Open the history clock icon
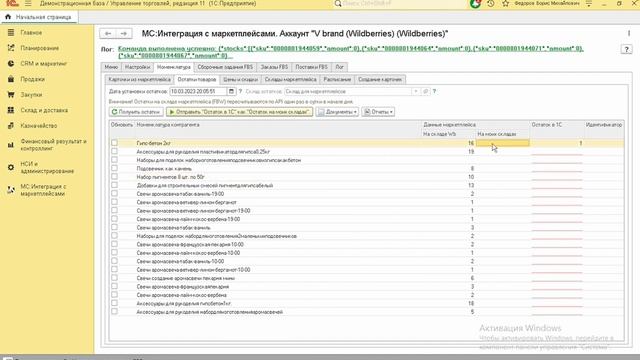640x360 pixels. click(x=491, y=4)
